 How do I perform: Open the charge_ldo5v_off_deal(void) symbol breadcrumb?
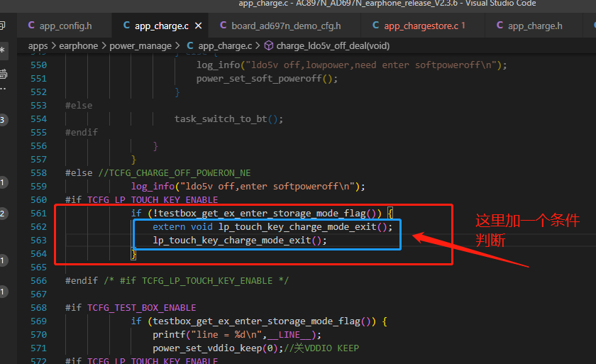point(333,46)
